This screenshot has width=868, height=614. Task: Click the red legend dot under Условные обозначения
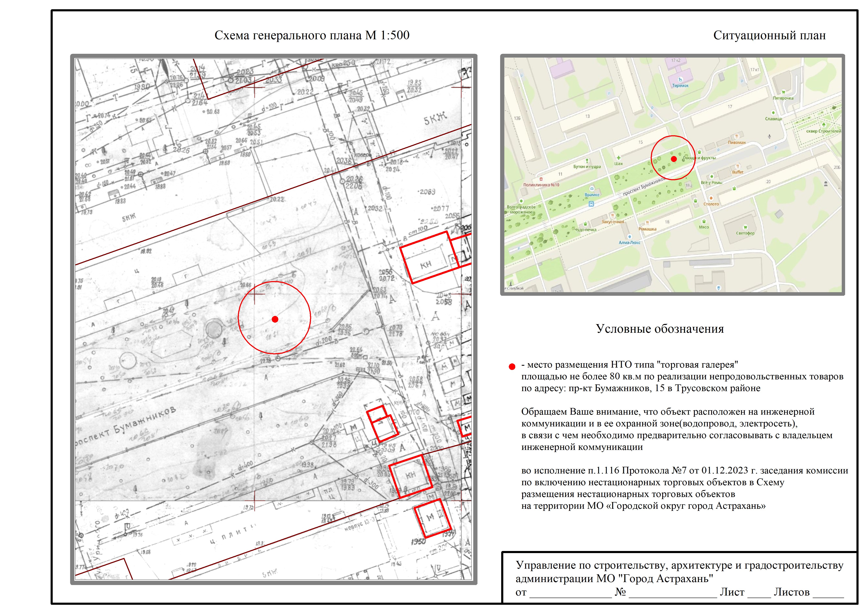[x=512, y=367]
